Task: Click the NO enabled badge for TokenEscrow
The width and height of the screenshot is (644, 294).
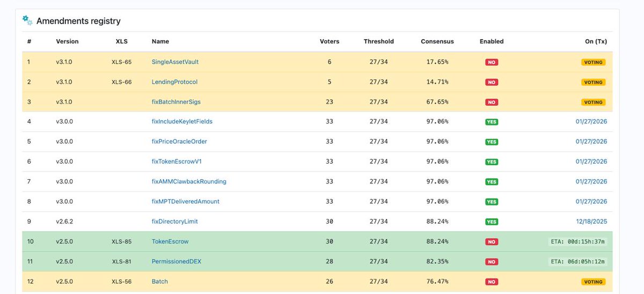Action: tap(492, 241)
